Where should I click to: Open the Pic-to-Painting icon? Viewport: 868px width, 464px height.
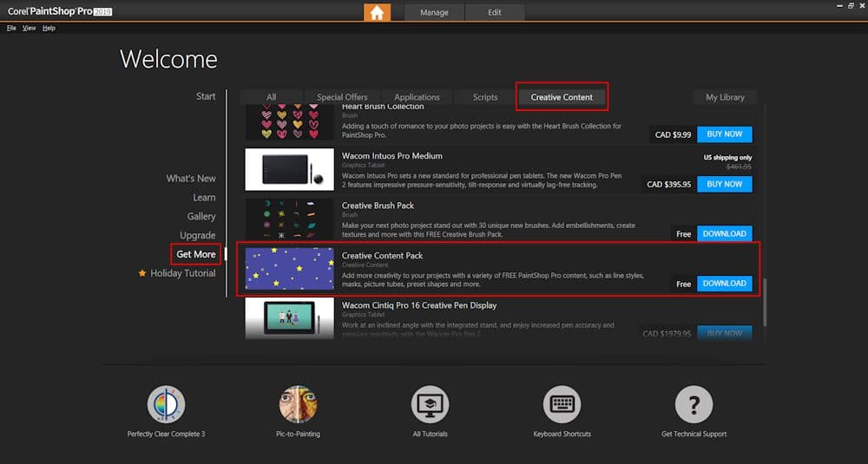click(x=298, y=404)
